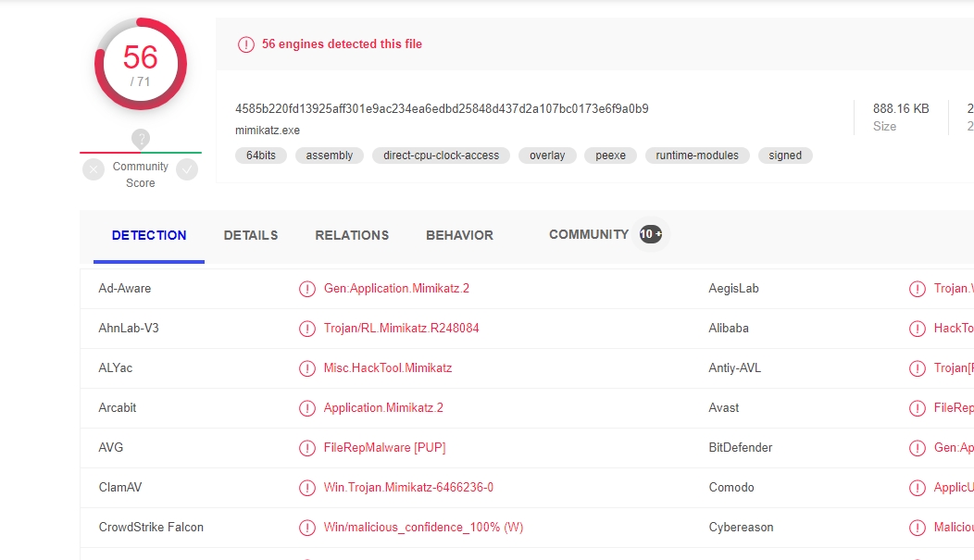The image size is (974, 560).
Task: Click the signed tag
Action: tap(785, 156)
